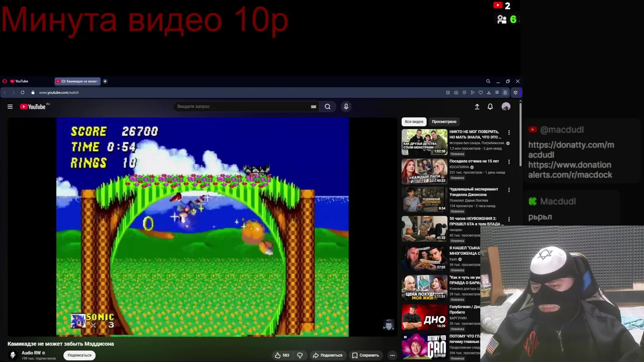Take a snapshot with the camera toolbar icon

pyautogui.click(x=456, y=93)
